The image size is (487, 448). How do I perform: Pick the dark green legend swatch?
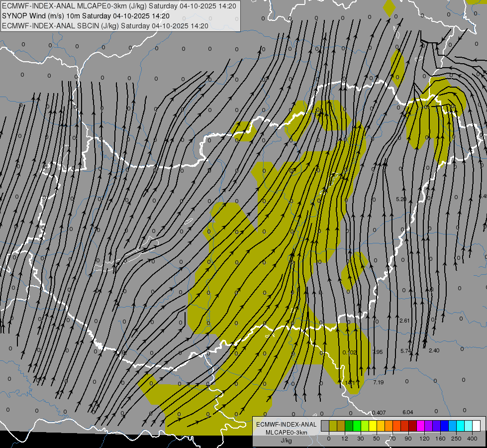349,426
